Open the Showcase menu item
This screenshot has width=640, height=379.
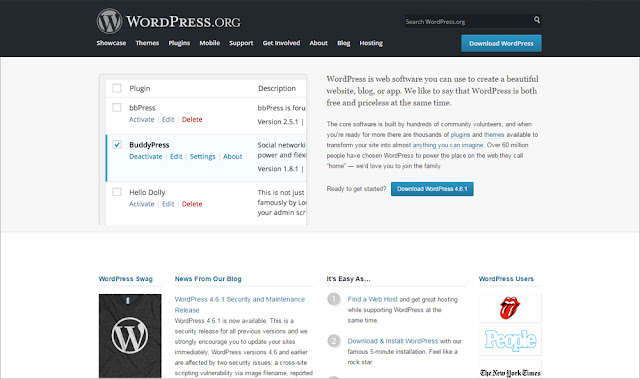point(111,43)
